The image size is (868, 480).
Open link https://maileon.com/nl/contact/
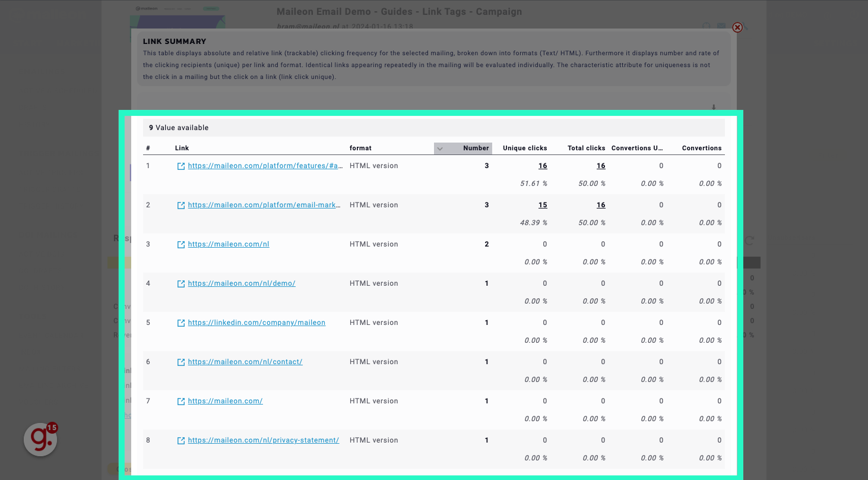click(245, 362)
